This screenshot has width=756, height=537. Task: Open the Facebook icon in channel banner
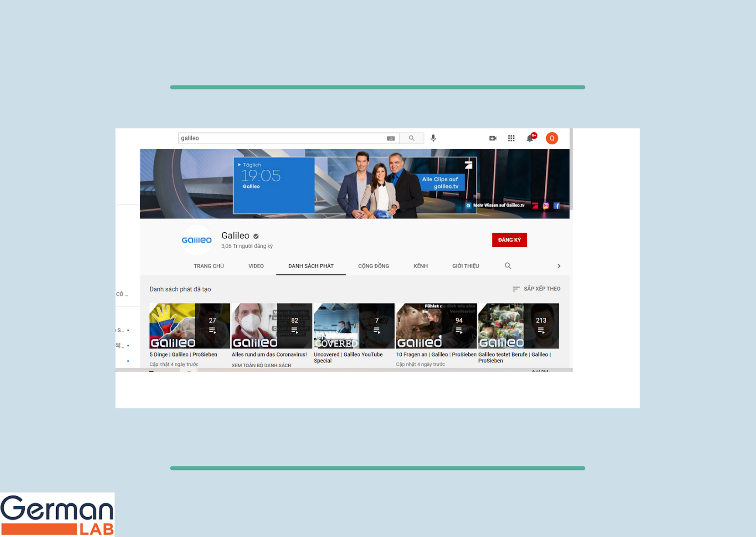click(x=557, y=206)
